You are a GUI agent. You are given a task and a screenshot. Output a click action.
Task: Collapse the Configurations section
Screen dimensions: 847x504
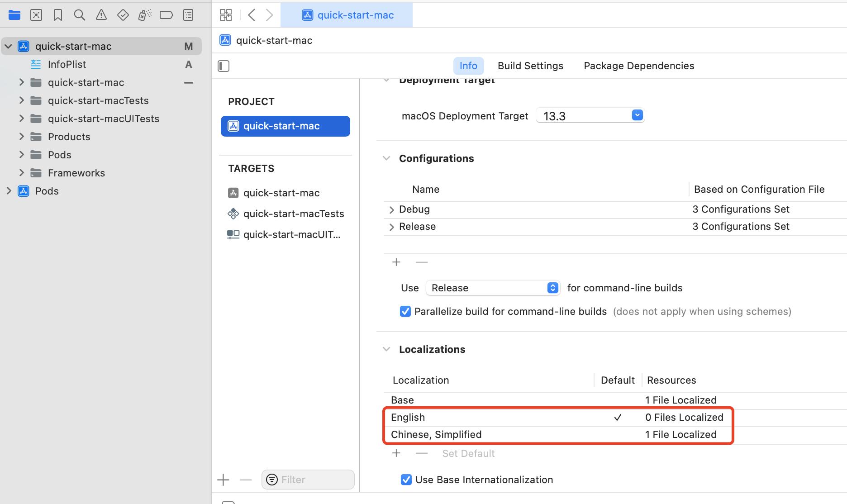[x=386, y=158]
